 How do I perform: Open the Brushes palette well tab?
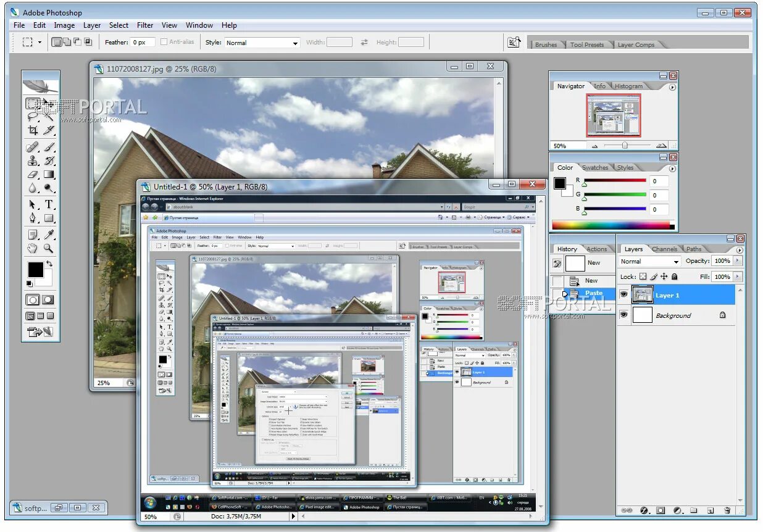[x=546, y=44]
